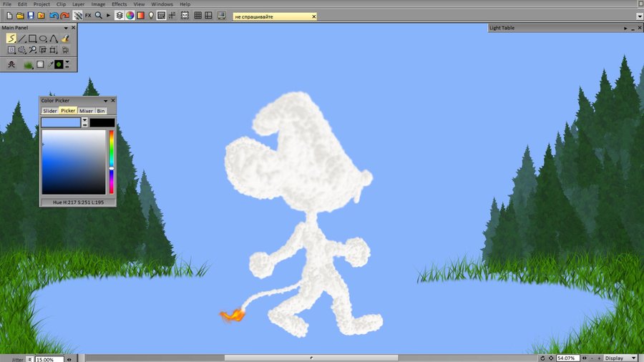Open the Image menu
Viewport: 644px width, 362px height.
(x=98, y=4)
